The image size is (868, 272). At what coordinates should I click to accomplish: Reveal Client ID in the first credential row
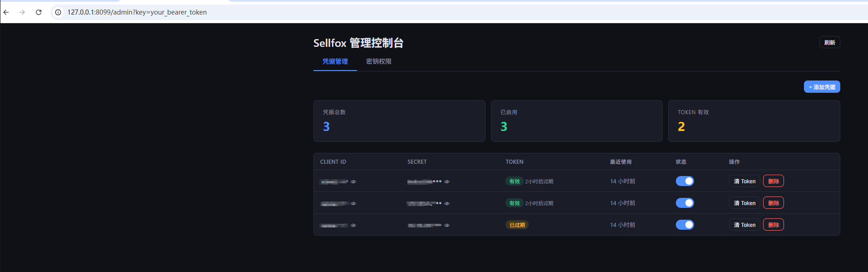pyautogui.click(x=353, y=181)
